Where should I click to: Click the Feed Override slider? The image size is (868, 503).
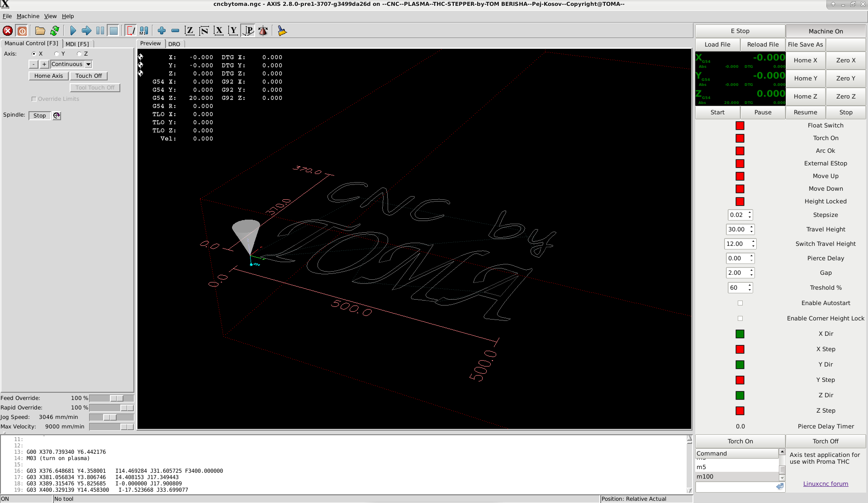(112, 398)
